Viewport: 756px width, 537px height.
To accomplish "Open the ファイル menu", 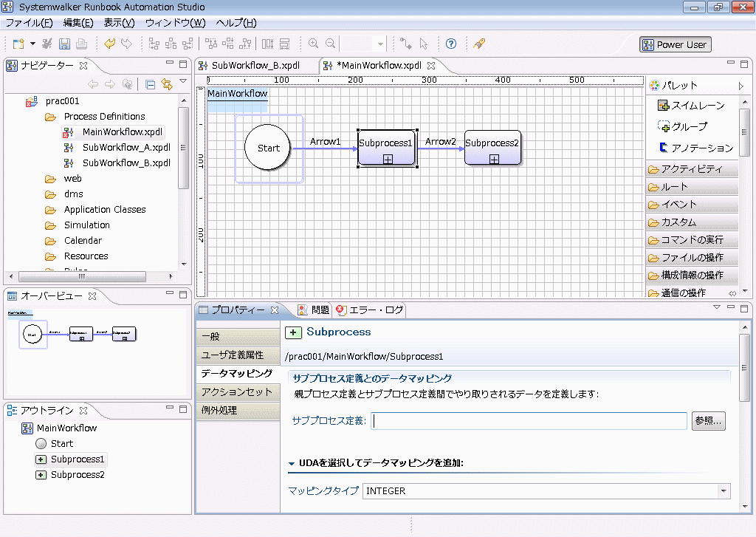I will (29, 23).
